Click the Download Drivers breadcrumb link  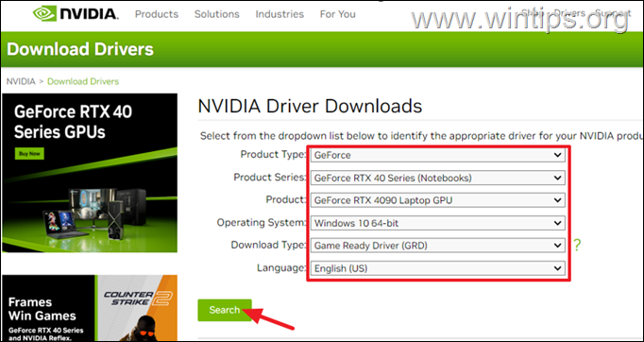click(x=83, y=81)
